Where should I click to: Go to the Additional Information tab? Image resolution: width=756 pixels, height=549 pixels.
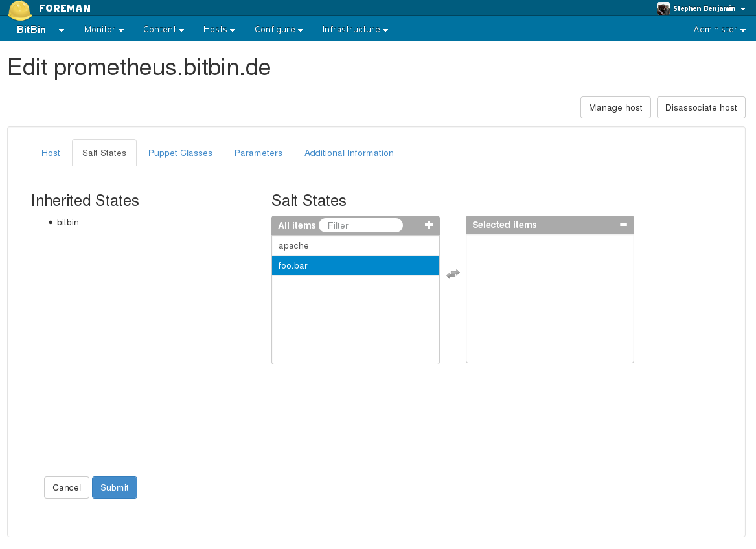349,153
